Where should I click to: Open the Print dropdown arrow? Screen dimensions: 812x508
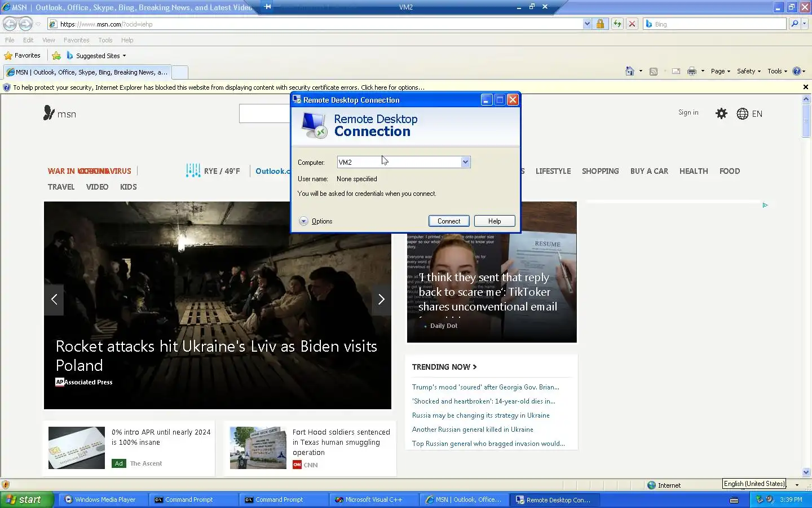[703, 71]
